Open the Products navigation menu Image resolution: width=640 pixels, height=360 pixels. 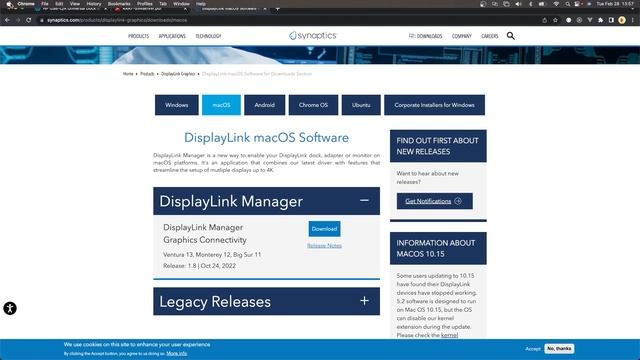pos(138,36)
